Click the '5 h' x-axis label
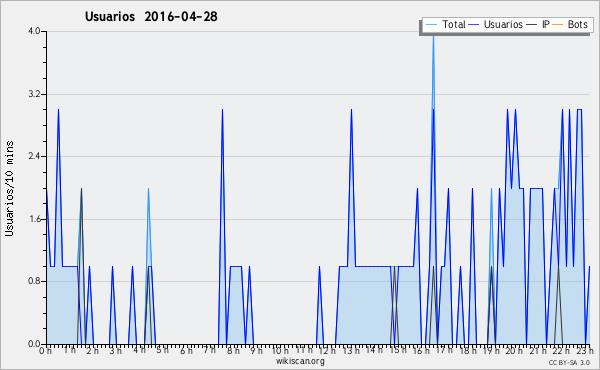Image resolution: width=600 pixels, height=370 pixels. pos(163,350)
